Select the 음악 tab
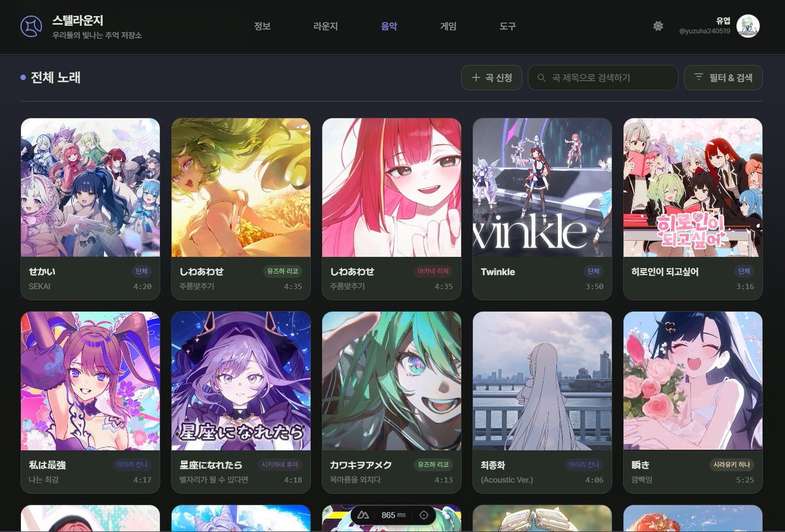 (389, 26)
